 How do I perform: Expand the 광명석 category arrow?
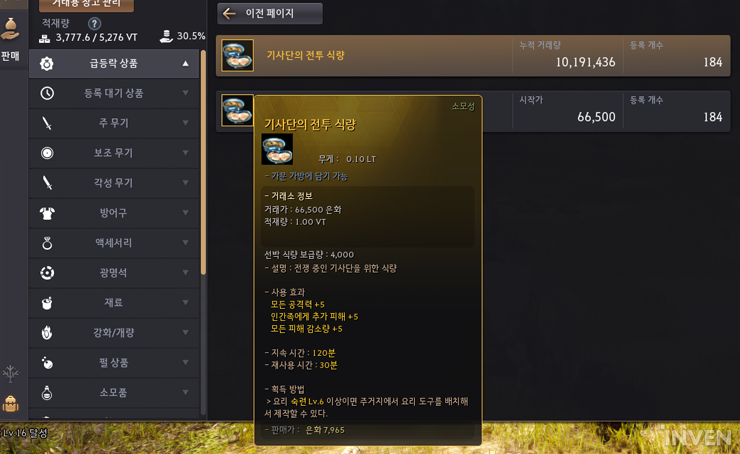[x=185, y=273]
